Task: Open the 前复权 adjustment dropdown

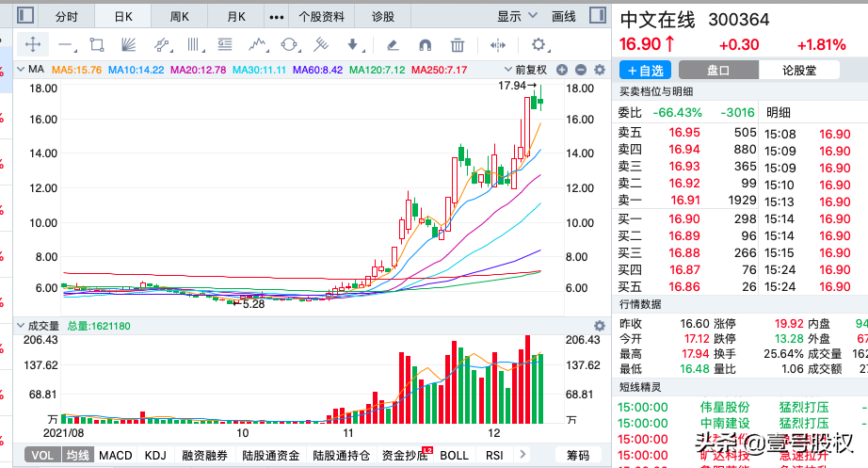Action: (525, 70)
